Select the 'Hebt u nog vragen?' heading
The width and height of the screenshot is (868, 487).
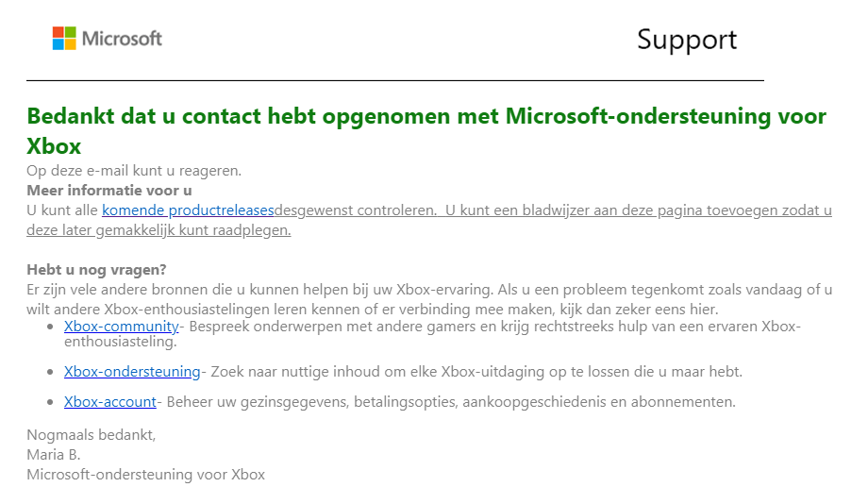96,270
